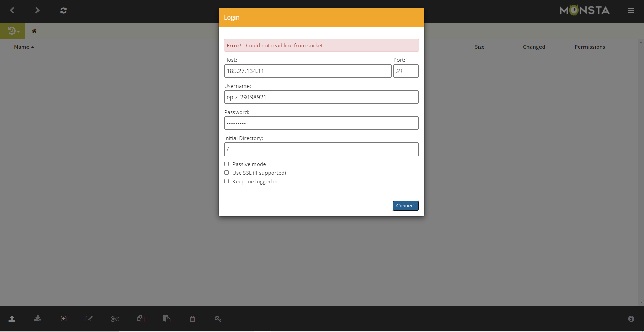Viewport: 644px width, 332px height.
Task: Go to the home directory icon
Action: (34, 31)
